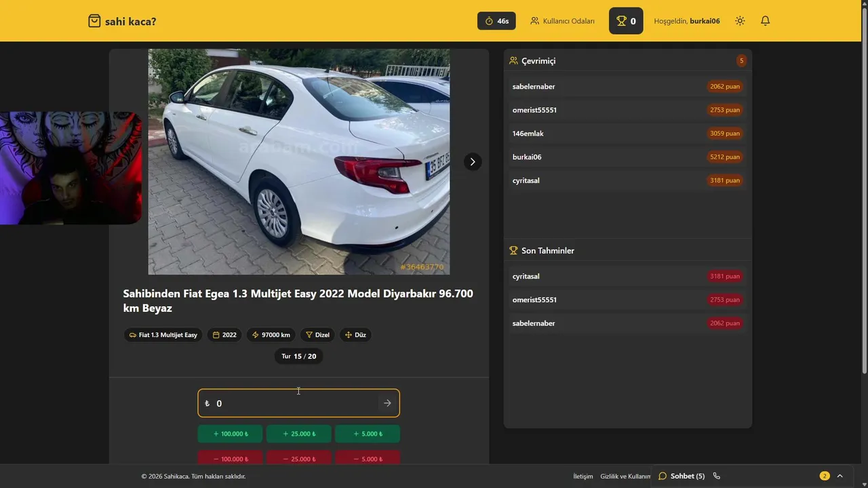The width and height of the screenshot is (868, 488).
Task: Click the 5212 puan score badge
Action: coord(724,157)
